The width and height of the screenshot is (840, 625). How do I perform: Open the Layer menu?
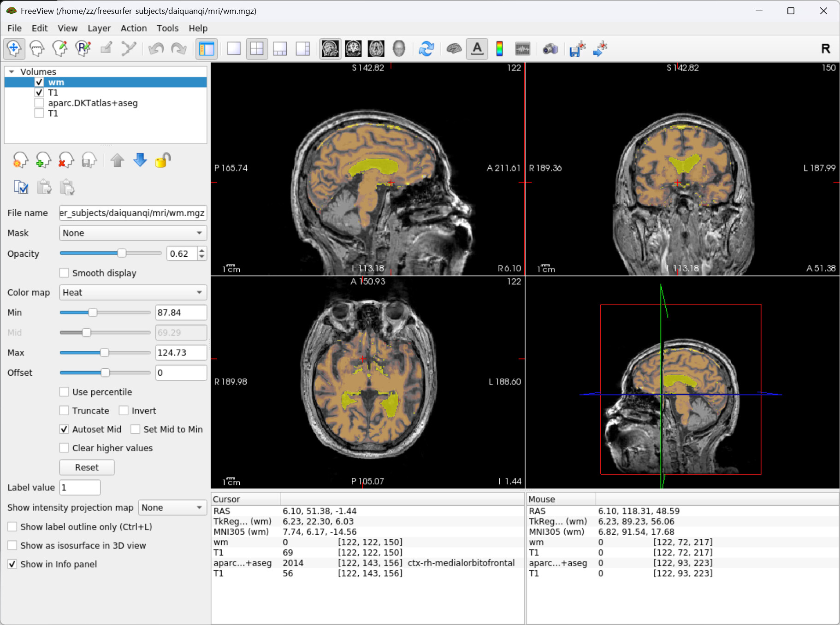click(x=99, y=28)
